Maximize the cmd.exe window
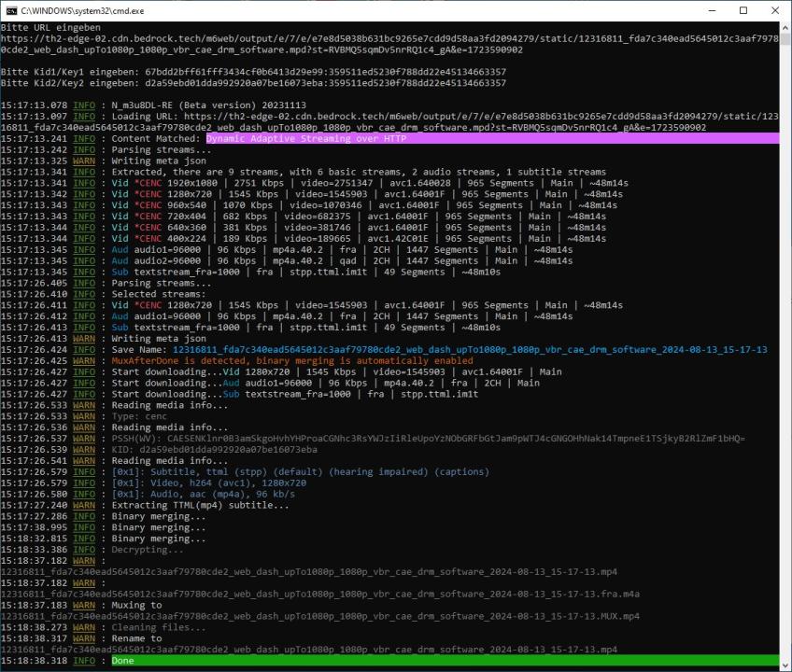 click(743, 10)
